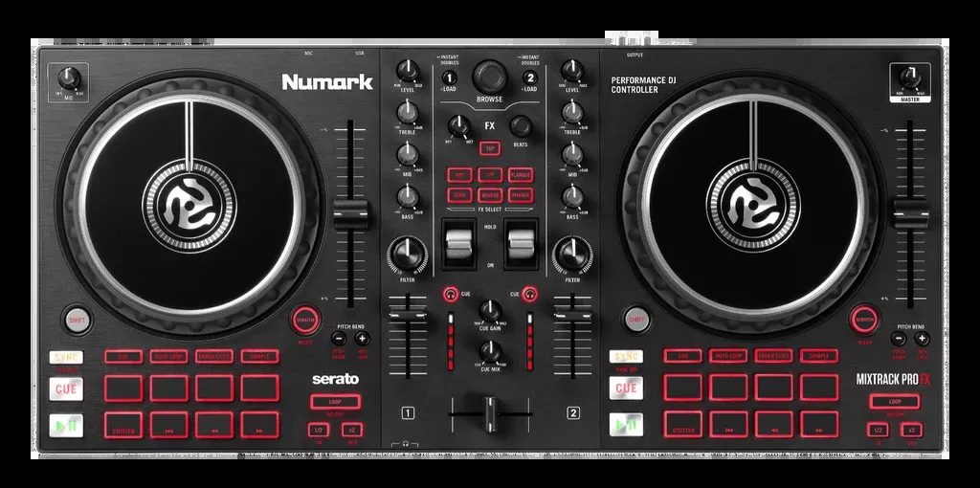Click the deck 1 headphone CUE button

click(x=450, y=293)
